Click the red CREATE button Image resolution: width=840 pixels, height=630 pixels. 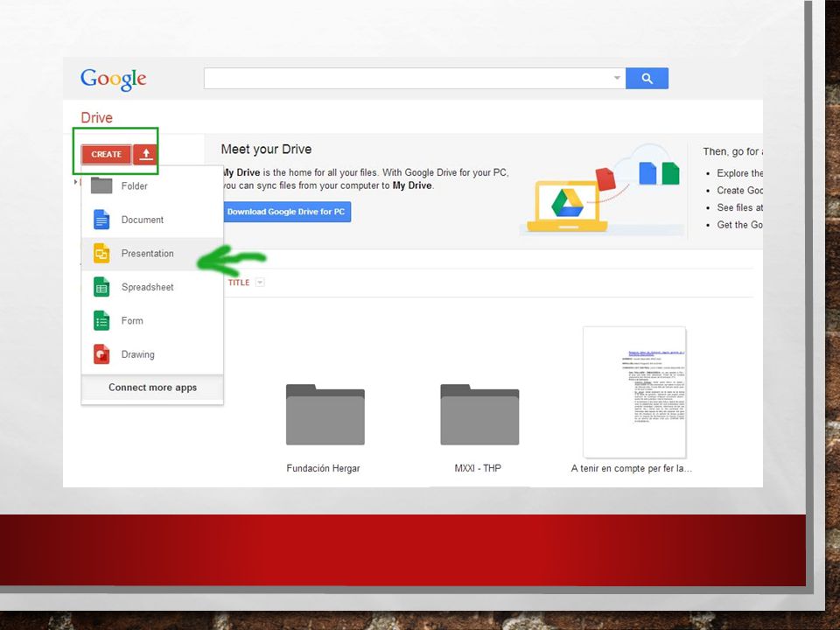click(106, 154)
